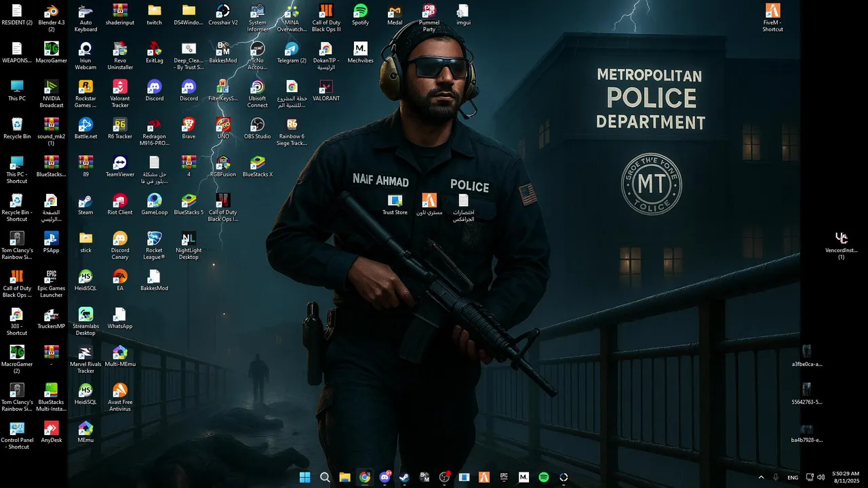Screen dimensions: 868x488
Task: Select the BlueStacks X icon
Action: tap(258, 167)
